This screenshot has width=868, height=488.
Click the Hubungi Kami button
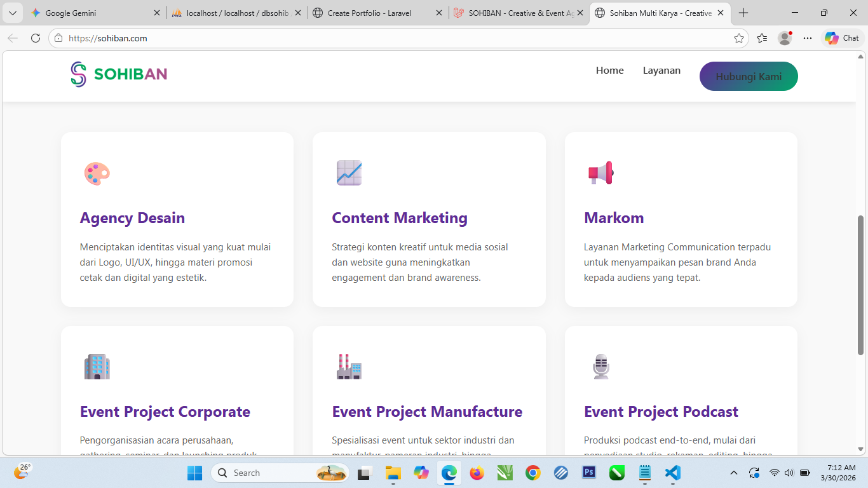pos(749,76)
